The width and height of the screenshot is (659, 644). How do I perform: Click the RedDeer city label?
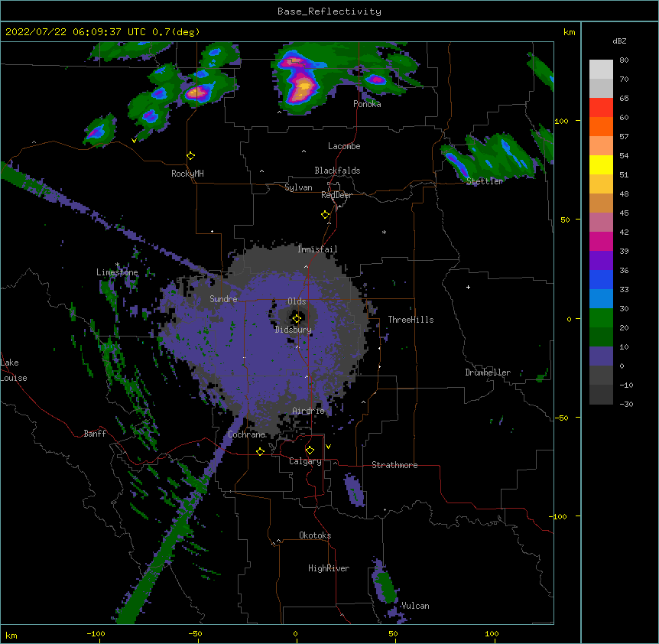[336, 195]
